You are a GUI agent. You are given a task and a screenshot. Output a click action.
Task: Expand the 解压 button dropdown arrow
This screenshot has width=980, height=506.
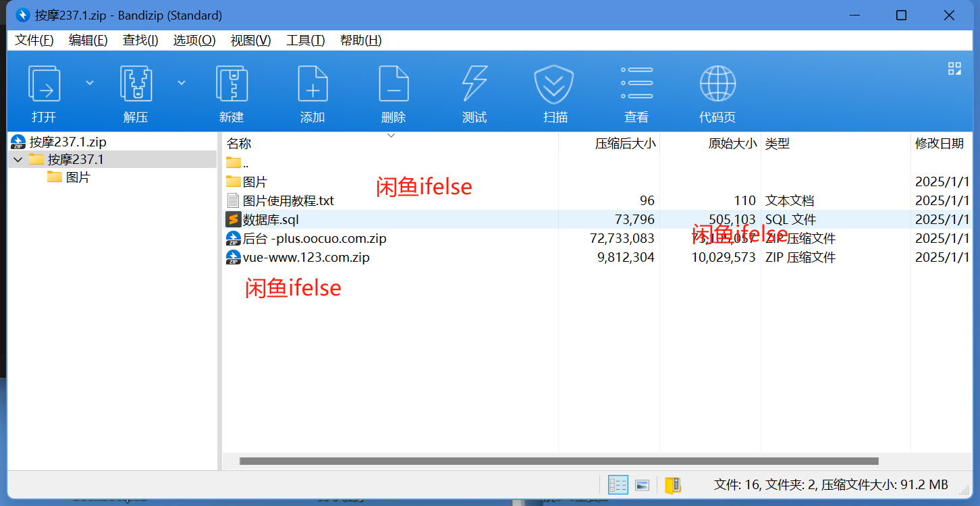181,82
